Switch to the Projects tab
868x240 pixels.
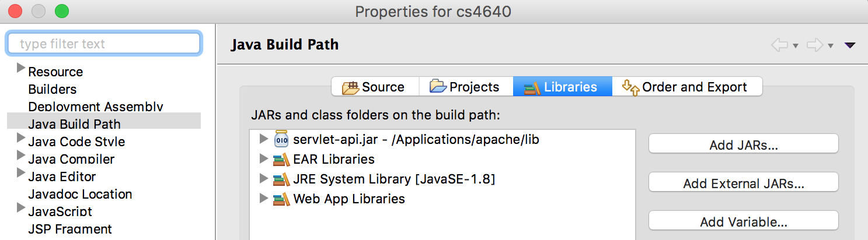(466, 87)
